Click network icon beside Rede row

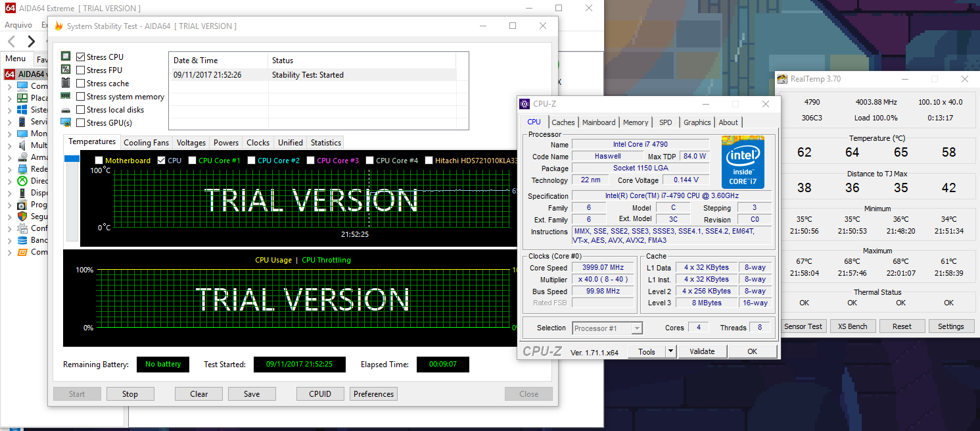[22, 169]
